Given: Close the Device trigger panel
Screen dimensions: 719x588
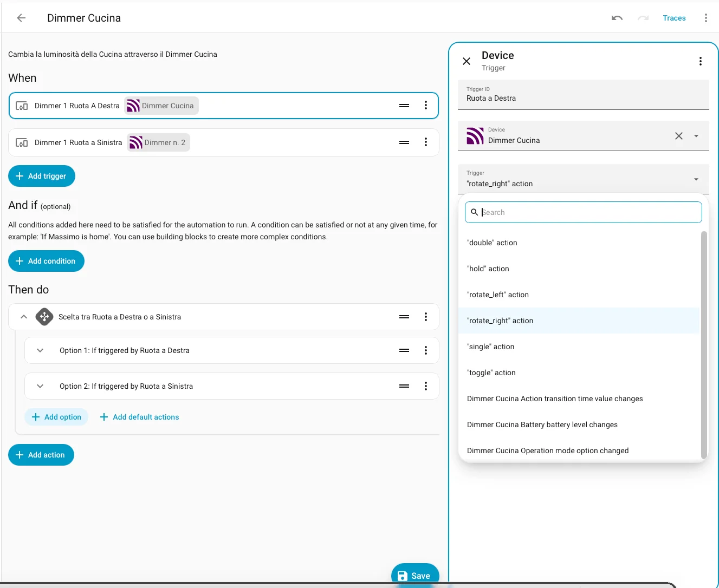Looking at the screenshot, I should tap(467, 61).
